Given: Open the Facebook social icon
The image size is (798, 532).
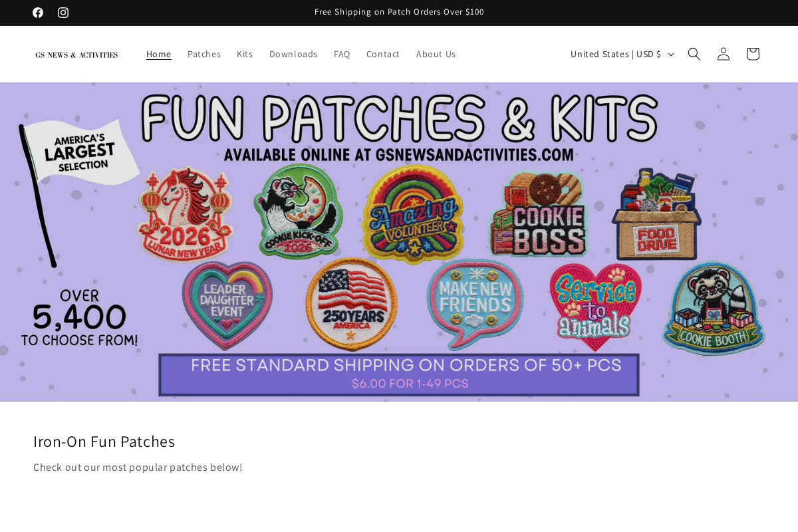Looking at the screenshot, I should (38, 12).
